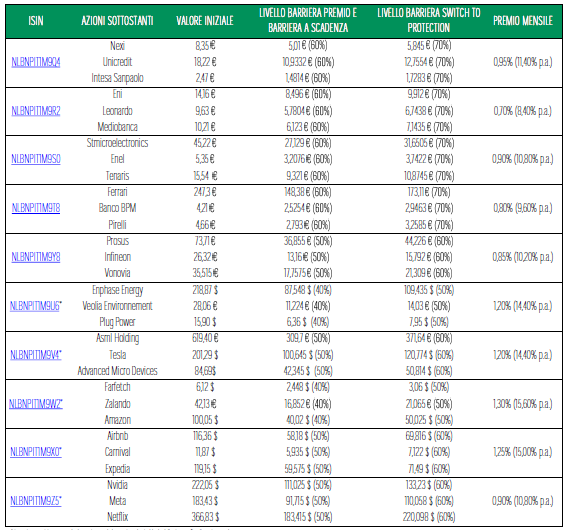The image size is (568, 530).
Task: Select the Nvidia stock name
Action: pos(117,485)
